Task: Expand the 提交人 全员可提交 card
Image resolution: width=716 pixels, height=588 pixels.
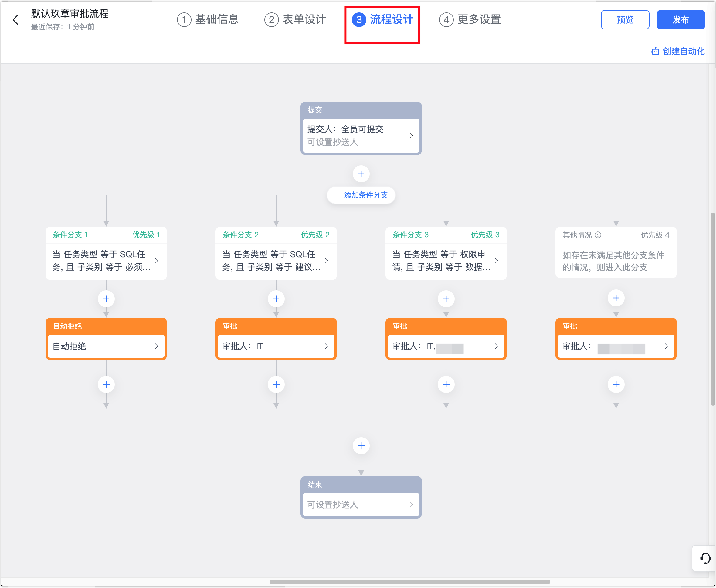Action: click(x=361, y=136)
